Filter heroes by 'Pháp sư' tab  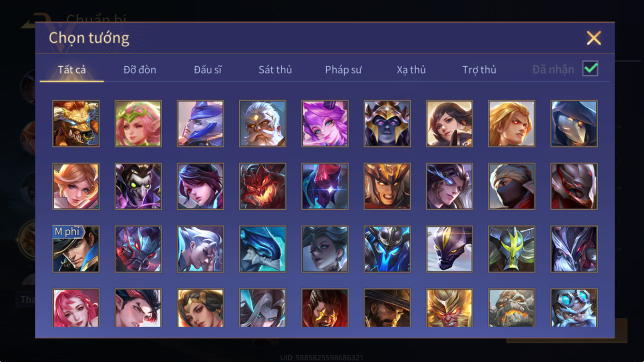(x=343, y=70)
